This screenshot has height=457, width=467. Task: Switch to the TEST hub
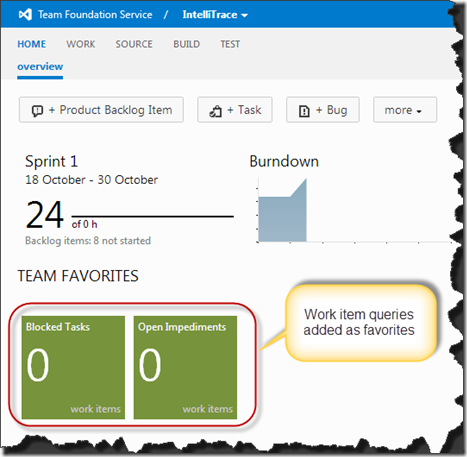[230, 44]
